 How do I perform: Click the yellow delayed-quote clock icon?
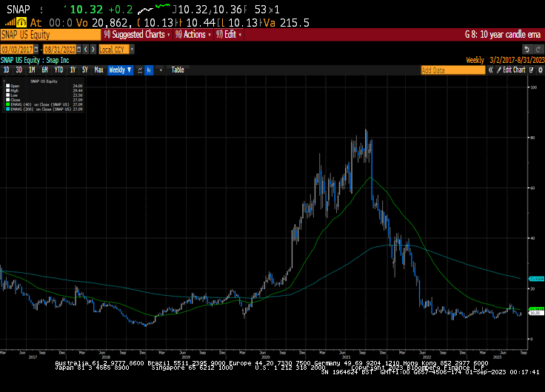[21, 23]
